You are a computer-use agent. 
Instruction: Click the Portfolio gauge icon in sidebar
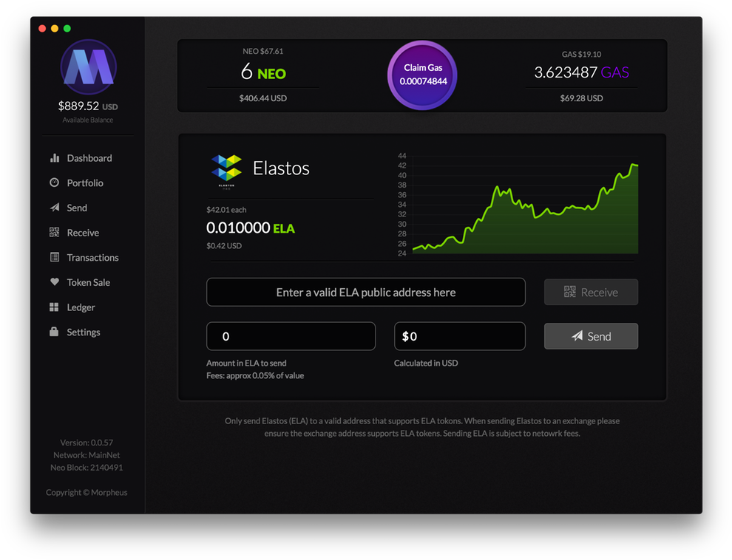pyautogui.click(x=55, y=182)
